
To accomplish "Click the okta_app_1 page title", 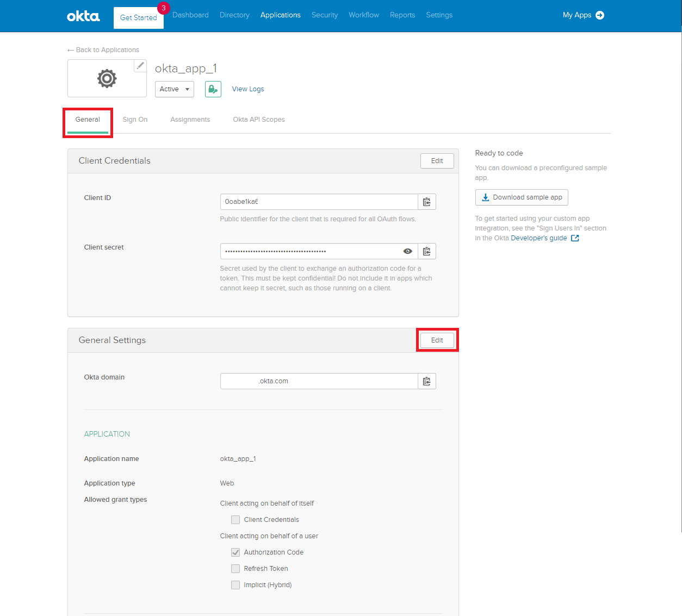I will [186, 69].
